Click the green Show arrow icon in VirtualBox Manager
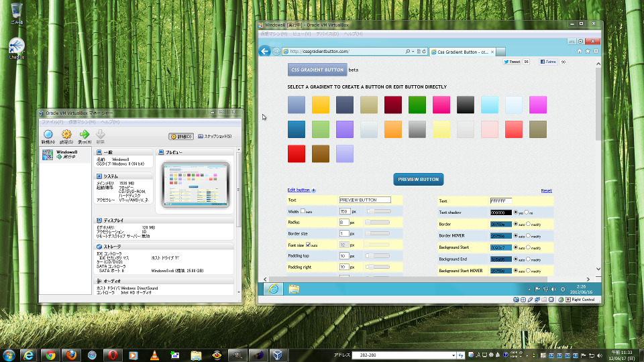 85,137
